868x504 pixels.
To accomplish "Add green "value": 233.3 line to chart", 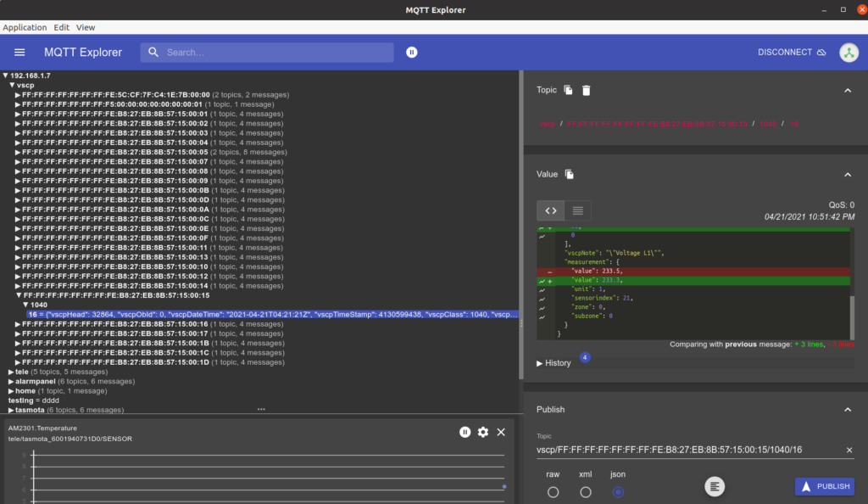I will click(542, 281).
